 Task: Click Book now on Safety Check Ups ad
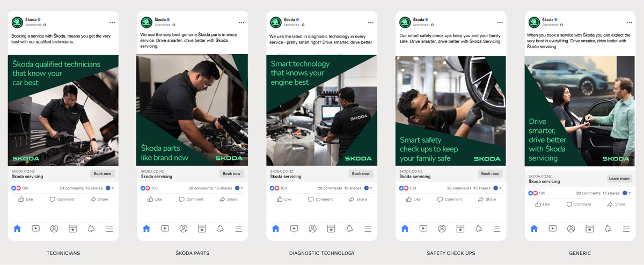[490, 174]
